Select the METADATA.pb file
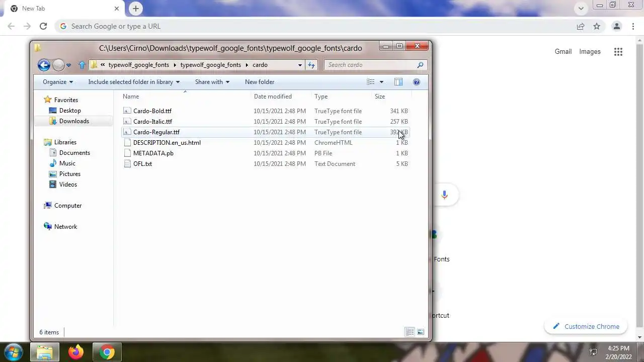Screen dimensions: 644x362 pyautogui.click(x=266, y=153)
